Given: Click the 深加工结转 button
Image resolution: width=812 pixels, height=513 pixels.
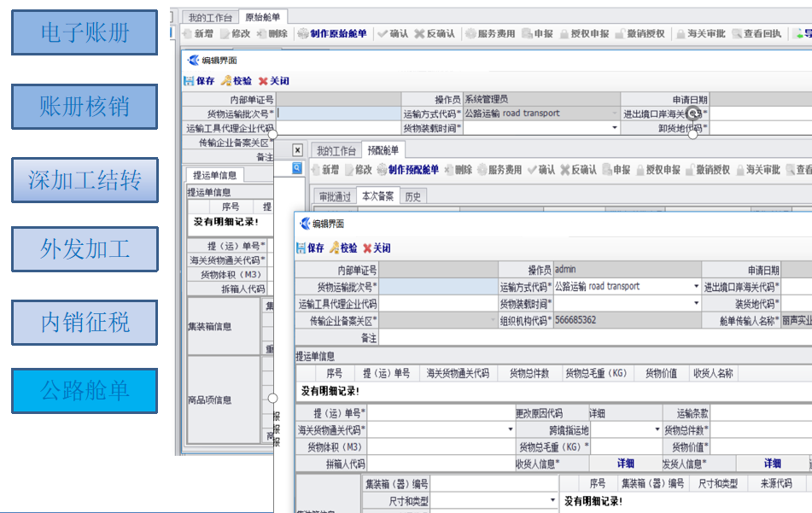Looking at the screenshot, I should click(85, 180).
